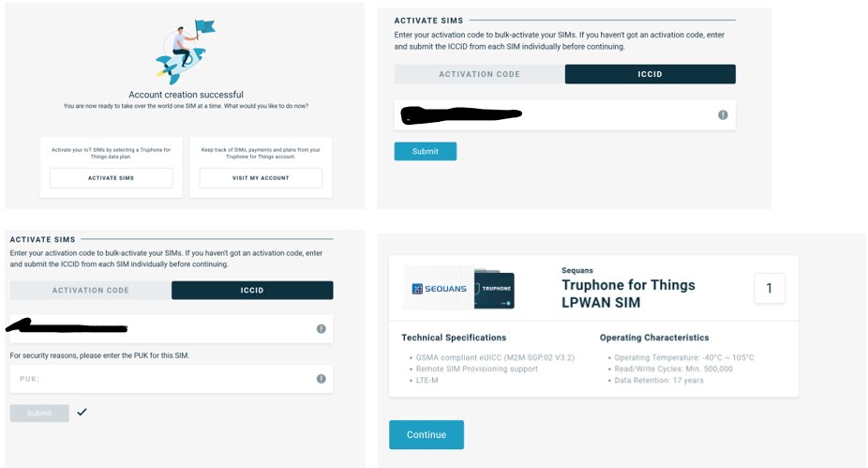Click the greyed-out Submit button
The image size is (868, 468).
pos(39,414)
